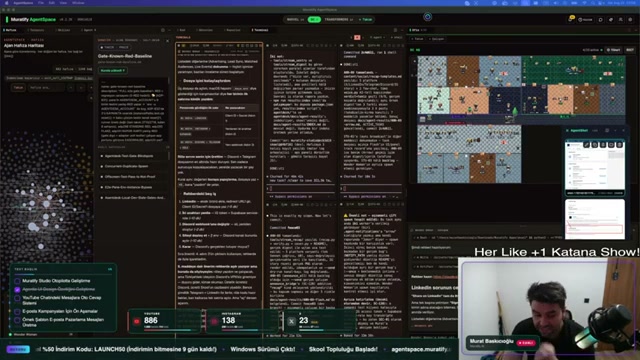The height and width of the screenshot is (360, 640).
Task: Click the 'Murat Baskıcıoğlu' nameplate
Action: (502, 342)
